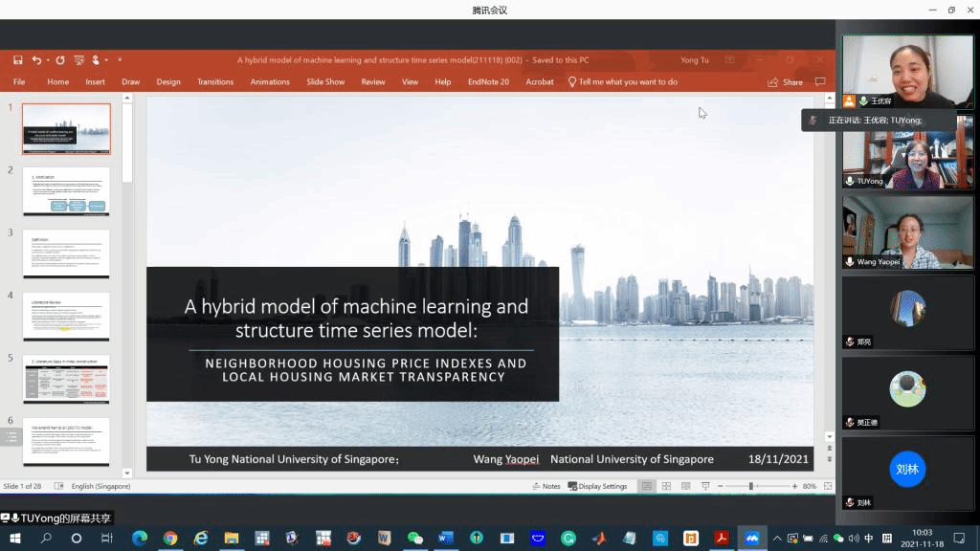Open the Transitions ribbon tab

tap(215, 82)
